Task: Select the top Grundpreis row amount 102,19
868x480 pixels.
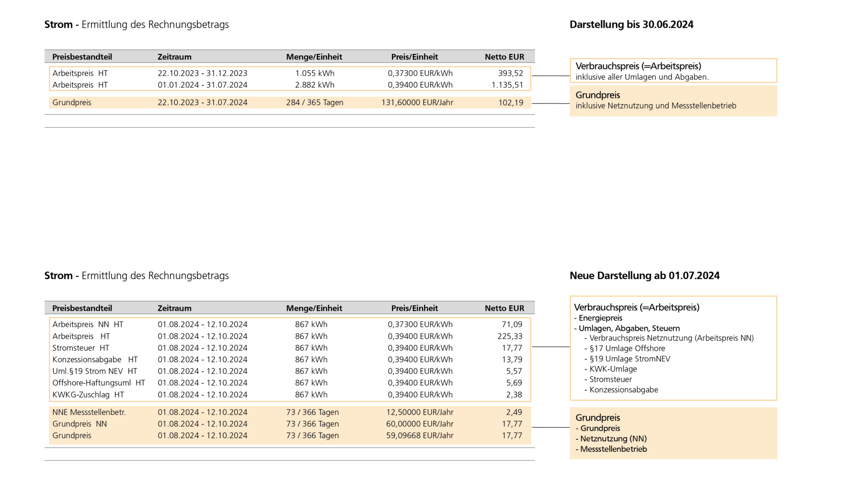Action: pyautogui.click(x=511, y=103)
